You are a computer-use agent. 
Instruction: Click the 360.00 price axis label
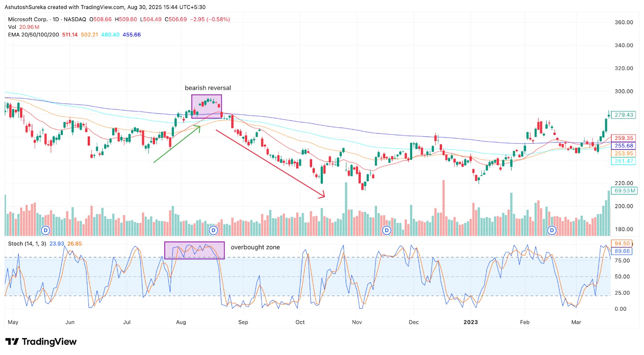[x=624, y=22]
